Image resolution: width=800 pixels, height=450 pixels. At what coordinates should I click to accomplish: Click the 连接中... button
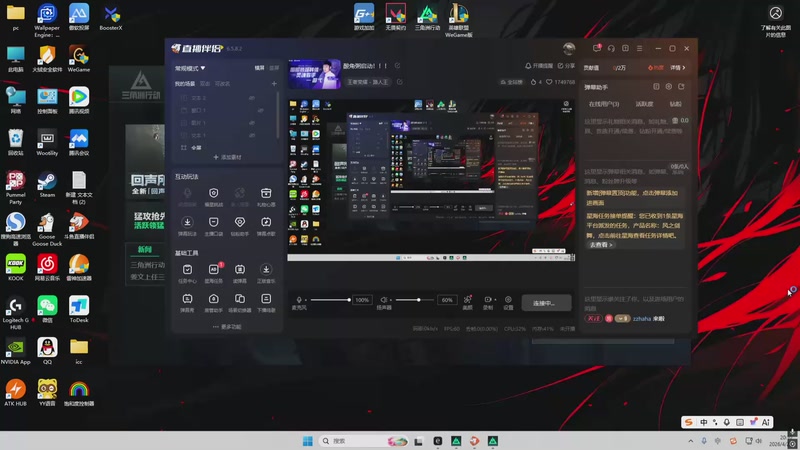tap(546, 303)
